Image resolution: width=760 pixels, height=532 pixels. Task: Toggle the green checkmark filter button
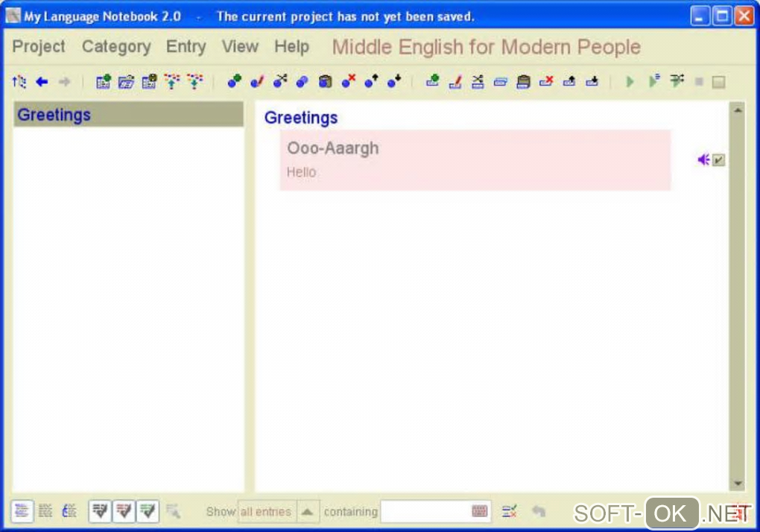[148, 511]
